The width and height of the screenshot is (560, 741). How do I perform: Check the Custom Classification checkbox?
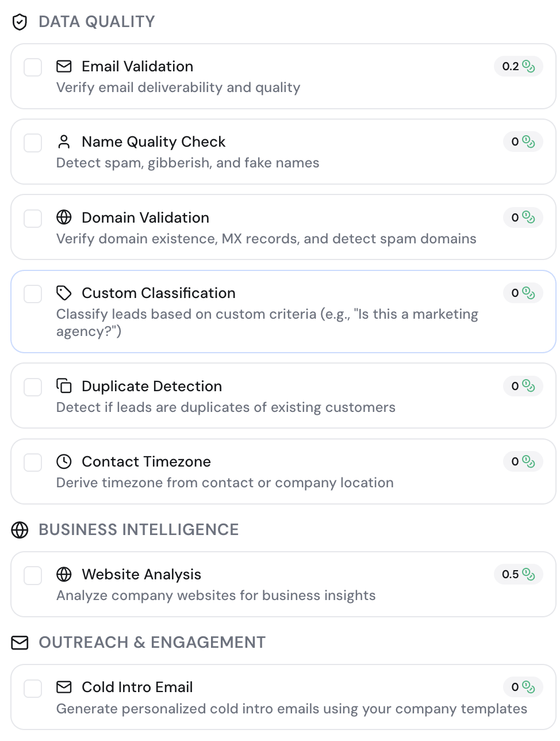(33, 294)
